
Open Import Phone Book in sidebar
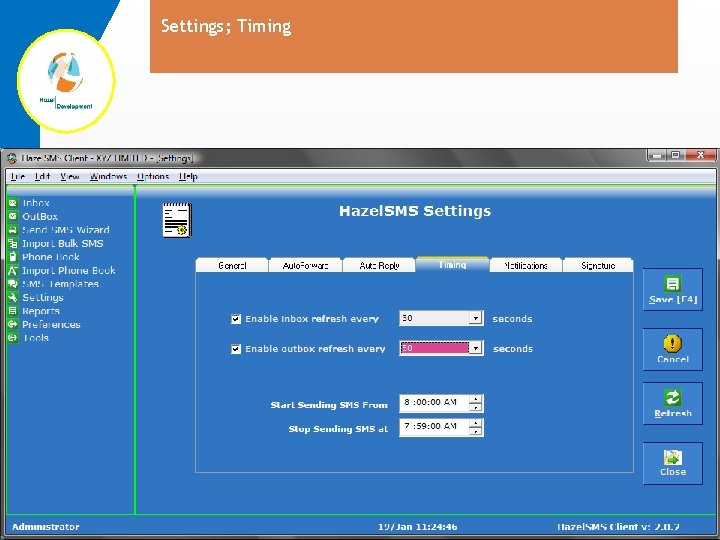(68, 270)
